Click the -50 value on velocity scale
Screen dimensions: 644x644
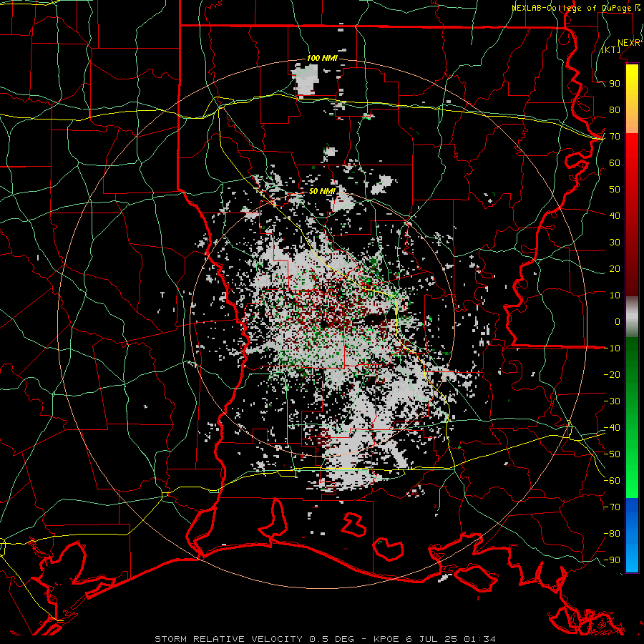click(612, 454)
